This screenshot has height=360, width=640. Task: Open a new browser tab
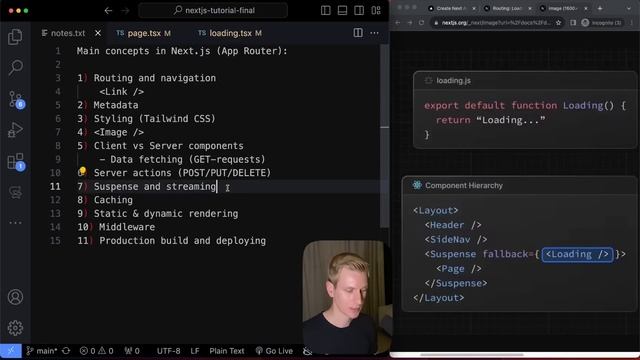coord(600,8)
